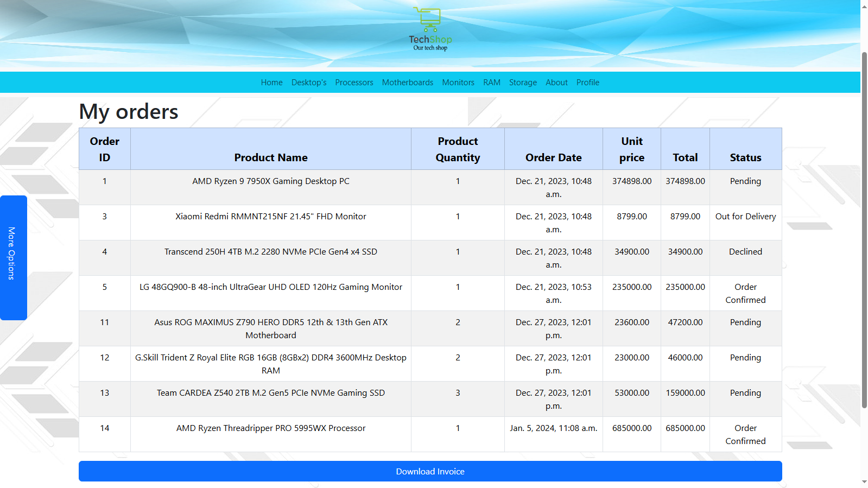
Task: Select Xiaomi Redmi RMMNT215NF monitor row name
Action: click(x=271, y=217)
